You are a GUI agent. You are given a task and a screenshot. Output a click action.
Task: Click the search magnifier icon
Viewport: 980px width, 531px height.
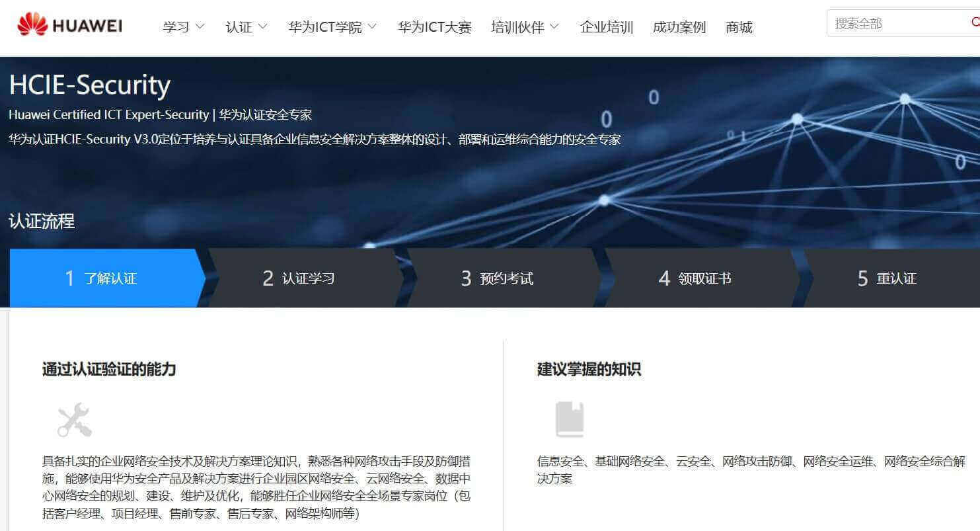(x=975, y=23)
